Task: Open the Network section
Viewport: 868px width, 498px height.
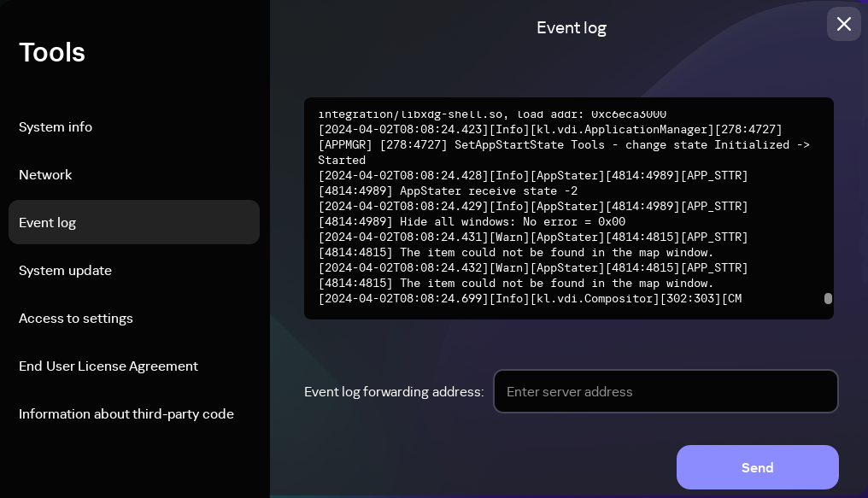Action: (x=45, y=174)
